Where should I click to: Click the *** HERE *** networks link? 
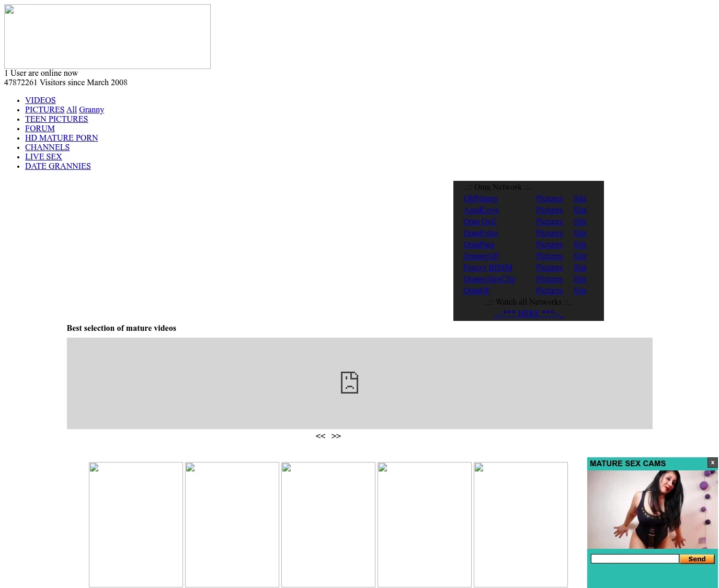pyautogui.click(x=529, y=314)
